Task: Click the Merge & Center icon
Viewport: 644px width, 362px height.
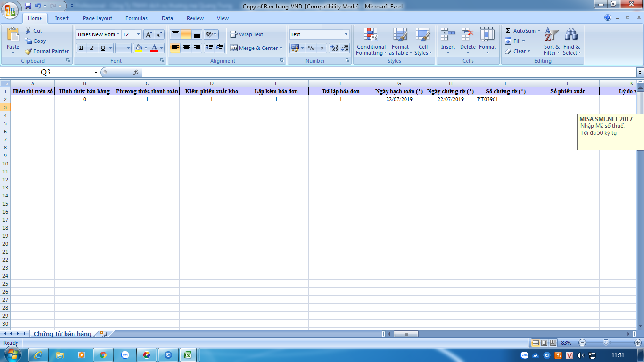Action: [x=234, y=48]
